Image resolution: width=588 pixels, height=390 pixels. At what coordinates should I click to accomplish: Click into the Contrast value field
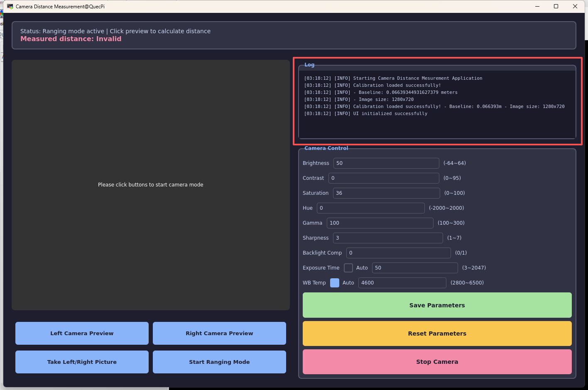[x=383, y=178]
